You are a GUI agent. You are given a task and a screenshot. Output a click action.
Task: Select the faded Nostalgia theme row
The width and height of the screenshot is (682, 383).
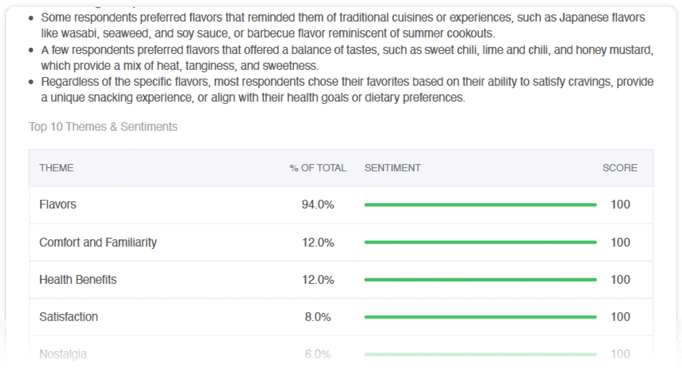[x=341, y=354]
